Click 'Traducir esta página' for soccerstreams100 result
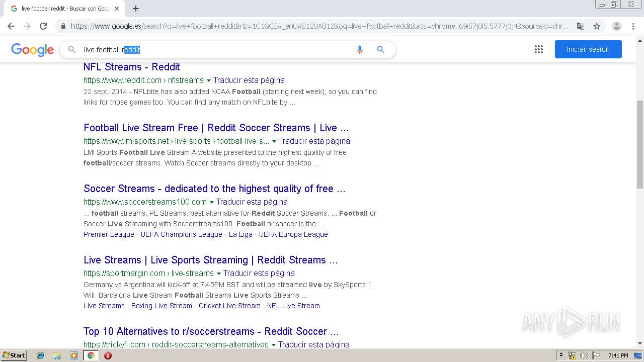This screenshot has height=362, width=644. click(252, 202)
